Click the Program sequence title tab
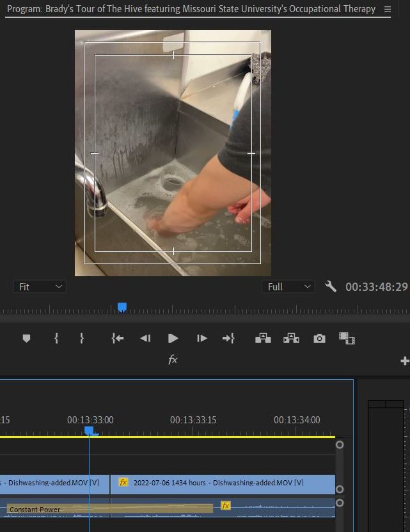 click(x=191, y=9)
